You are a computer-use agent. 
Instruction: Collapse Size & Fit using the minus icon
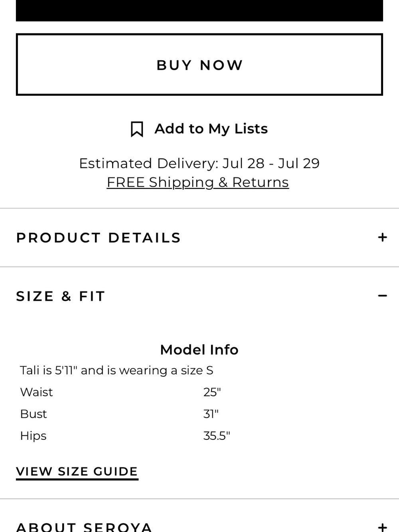click(x=382, y=296)
